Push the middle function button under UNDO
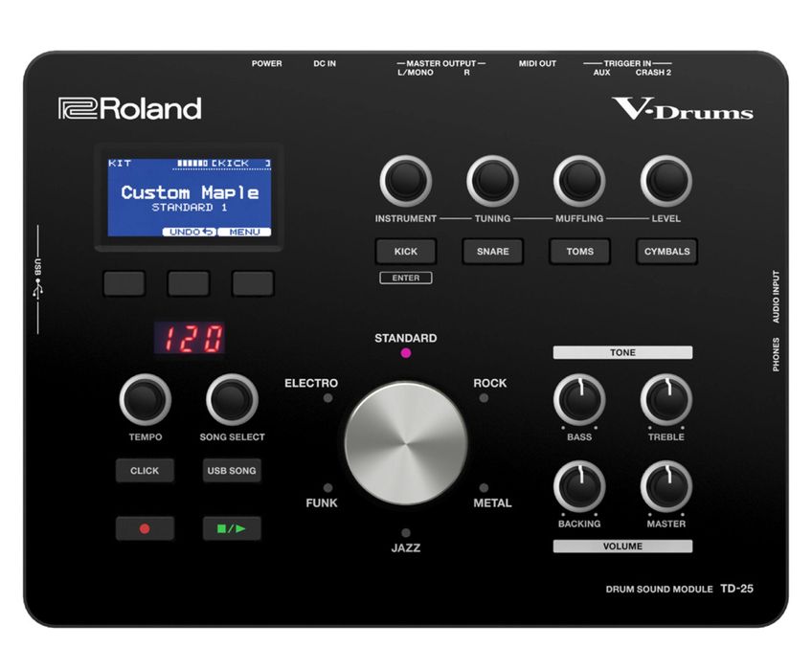The image size is (812, 670). tap(189, 283)
